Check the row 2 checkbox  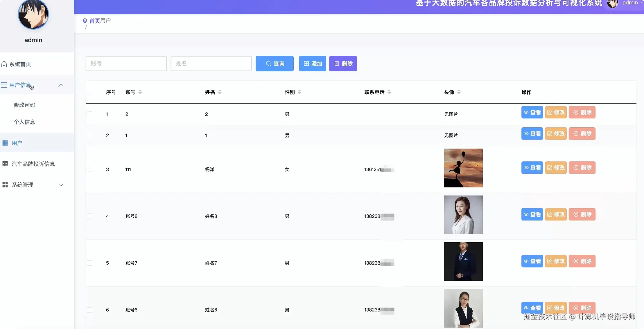point(89,135)
